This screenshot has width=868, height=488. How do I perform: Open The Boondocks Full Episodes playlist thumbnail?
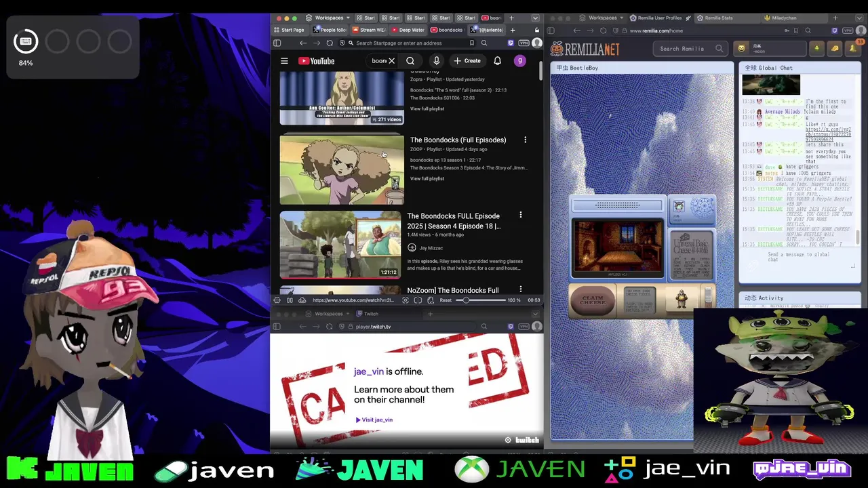(341, 169)
